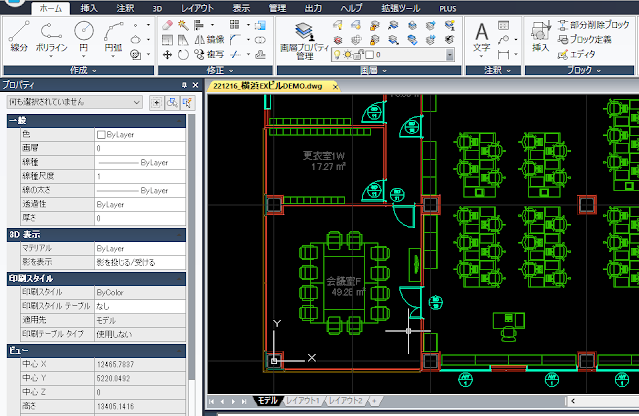Collapse the 一般 properties section
Viewport: 639px width, 416px height.
[x=179, y=121]
